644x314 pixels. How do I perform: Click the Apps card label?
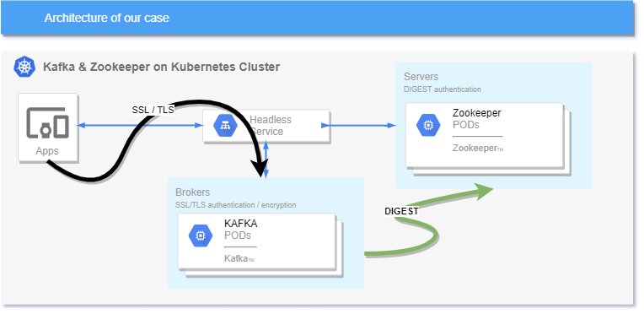(x=47, y=151)
